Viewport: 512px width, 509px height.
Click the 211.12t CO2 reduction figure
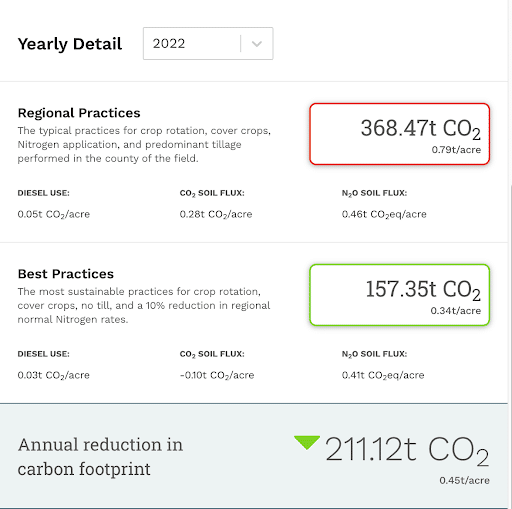click(407, 451)
